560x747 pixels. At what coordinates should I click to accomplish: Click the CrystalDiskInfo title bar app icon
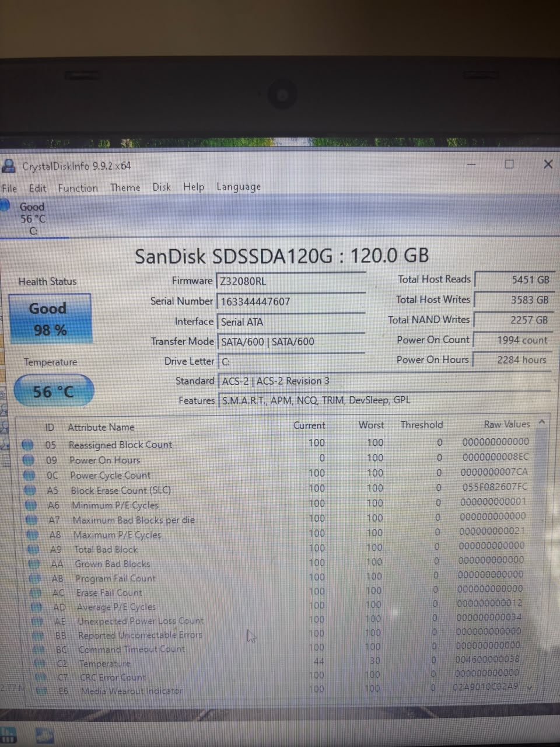9,166
